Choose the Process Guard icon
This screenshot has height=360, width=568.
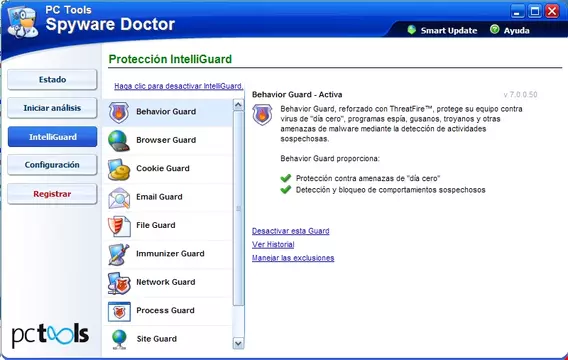click(119, 311)
